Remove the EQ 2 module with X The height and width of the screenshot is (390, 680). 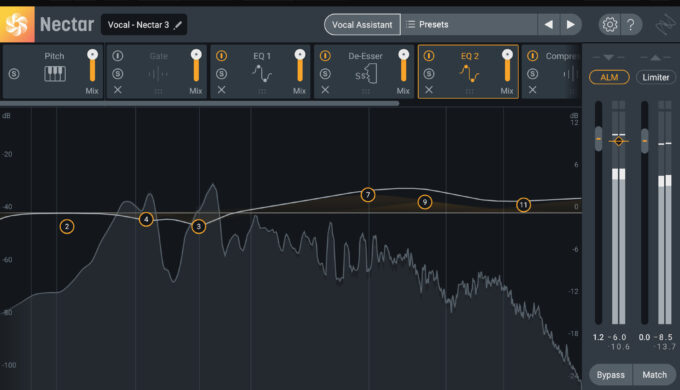point(429,90)
